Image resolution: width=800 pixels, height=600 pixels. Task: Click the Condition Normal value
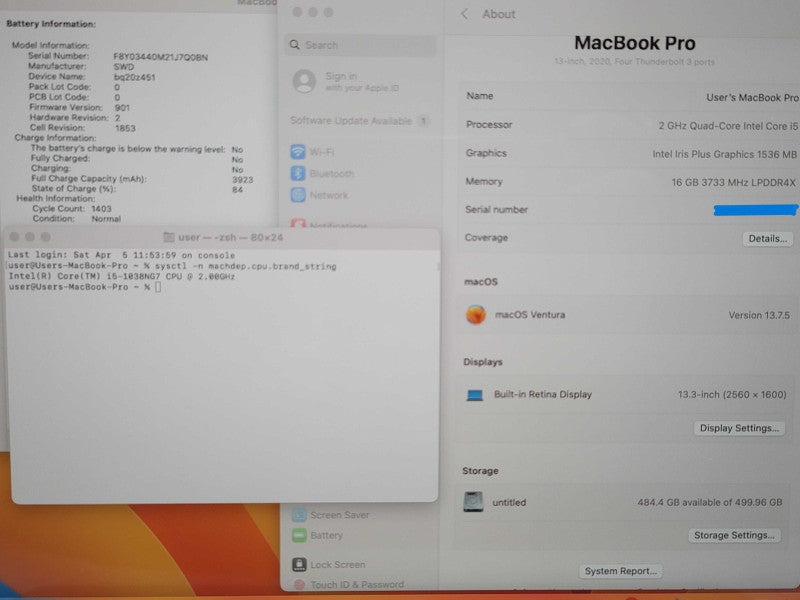[x=106, y=219]
